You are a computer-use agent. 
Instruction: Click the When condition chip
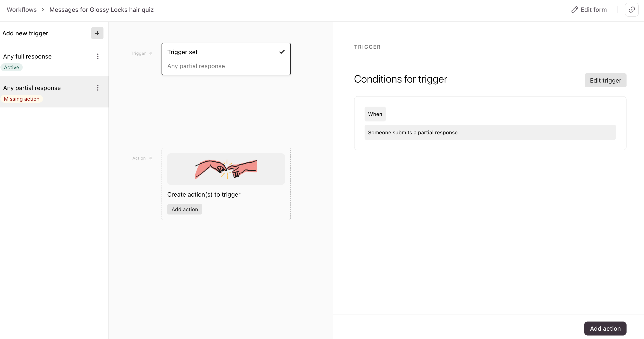[x=375, y=114]
